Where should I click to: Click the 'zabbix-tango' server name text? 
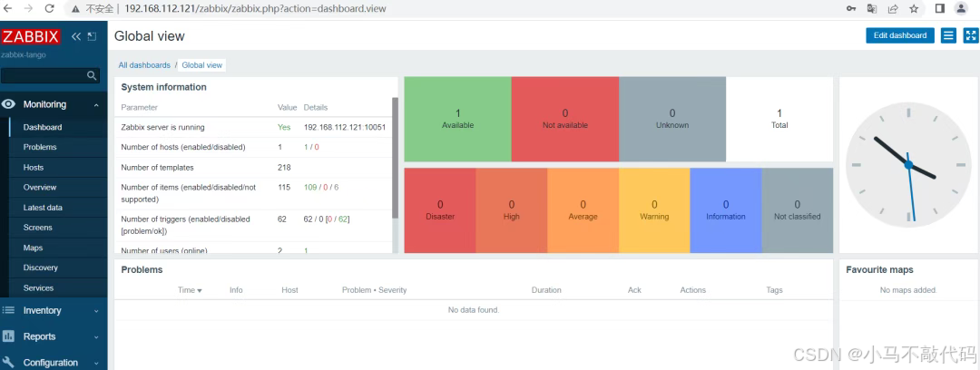23,55
